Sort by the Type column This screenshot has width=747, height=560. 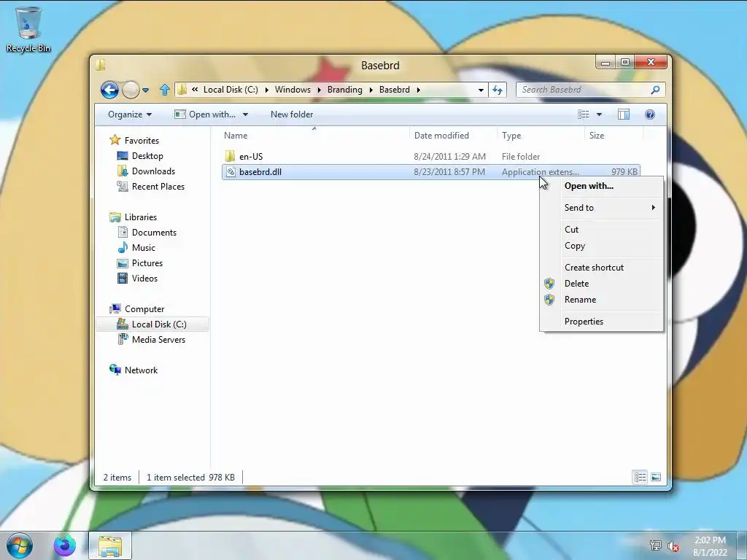tap(541, 136)
